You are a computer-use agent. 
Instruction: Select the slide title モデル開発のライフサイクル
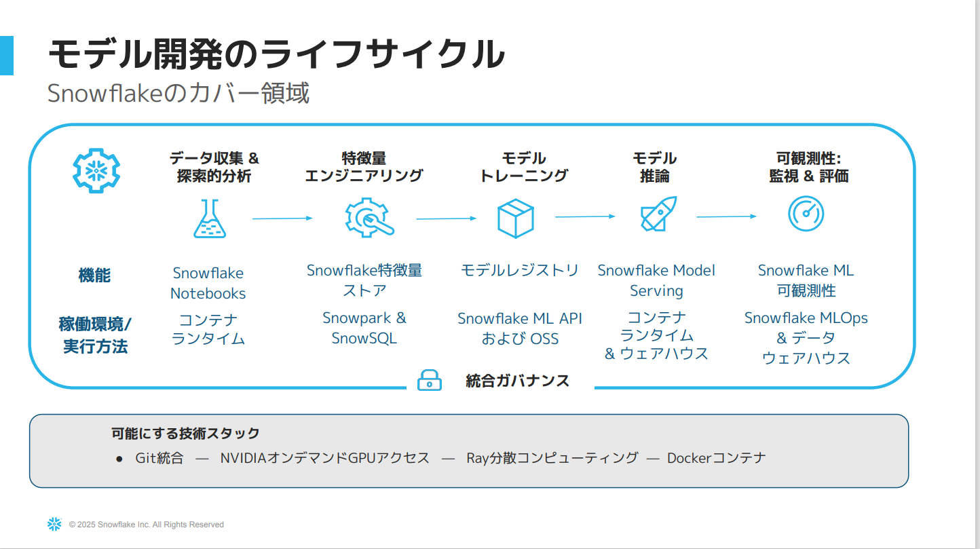pyautogui.click(x=276, y=55)
